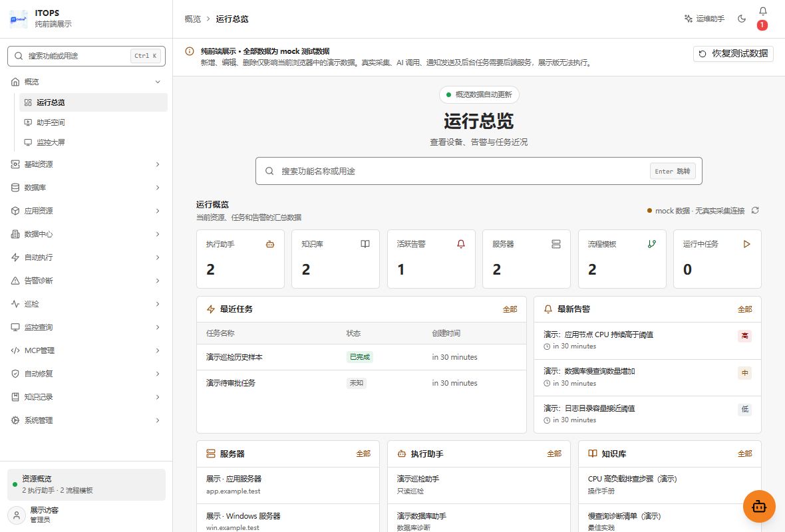Expand the 告警诊断 menu chevron
Screen dimensions: 785x532
pyautogui.click(x=158, y=281)
